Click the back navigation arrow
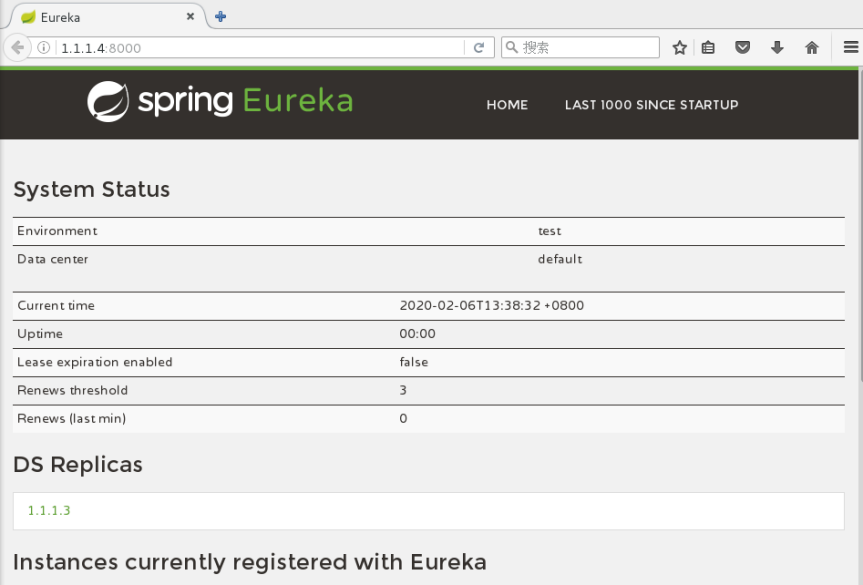 pos(17,46)
